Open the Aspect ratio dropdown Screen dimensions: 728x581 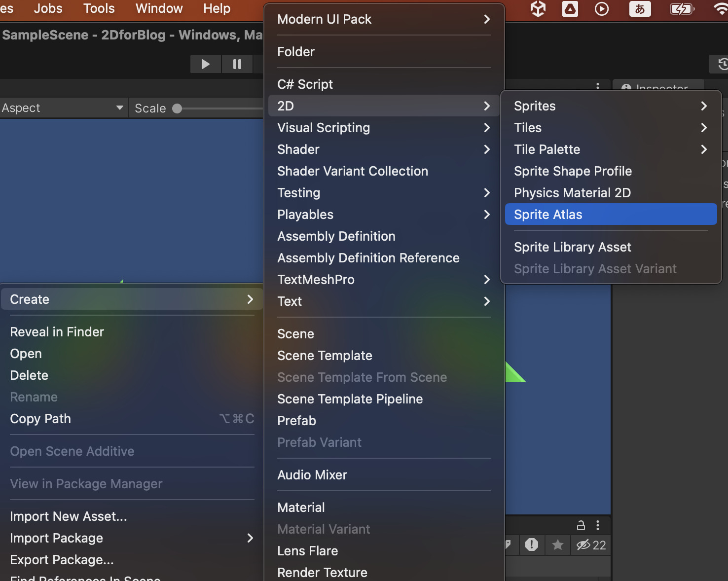pos(63,108)
